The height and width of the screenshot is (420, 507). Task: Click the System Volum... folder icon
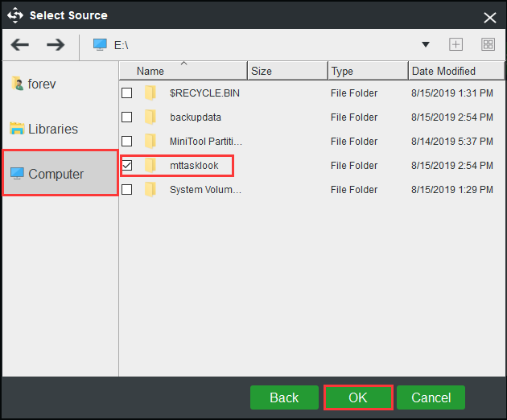point(150,189)
